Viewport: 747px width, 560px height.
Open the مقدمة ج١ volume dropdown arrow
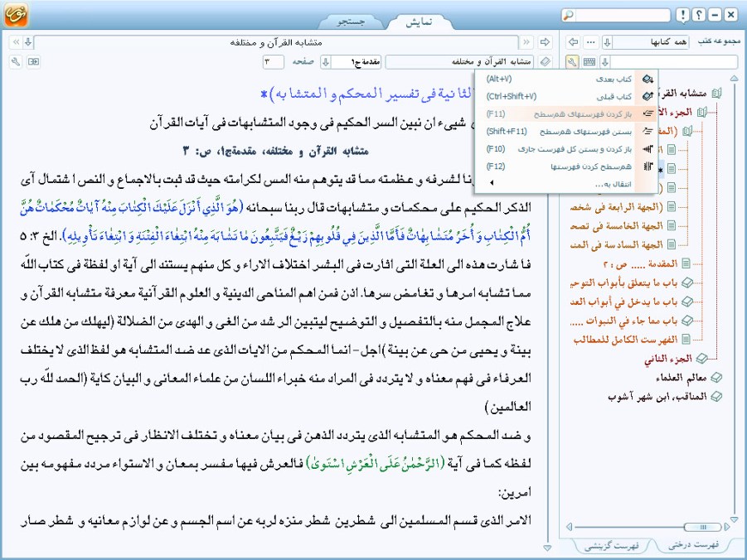coord(325,62)
